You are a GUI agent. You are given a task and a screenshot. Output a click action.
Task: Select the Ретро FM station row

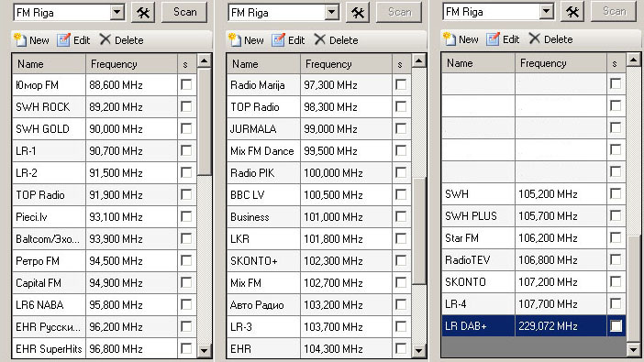point(105,261)
